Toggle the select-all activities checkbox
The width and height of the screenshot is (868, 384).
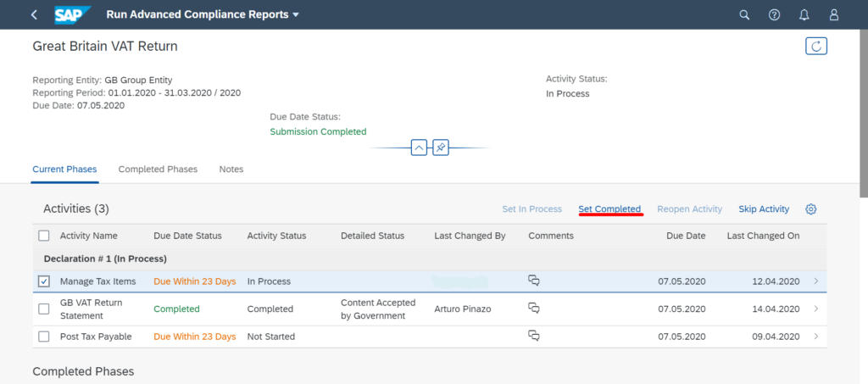click(x=44, y=236)
